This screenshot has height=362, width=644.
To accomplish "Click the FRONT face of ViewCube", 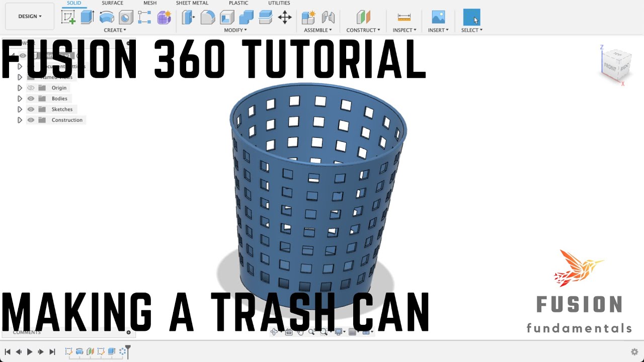I will point(610,67).
